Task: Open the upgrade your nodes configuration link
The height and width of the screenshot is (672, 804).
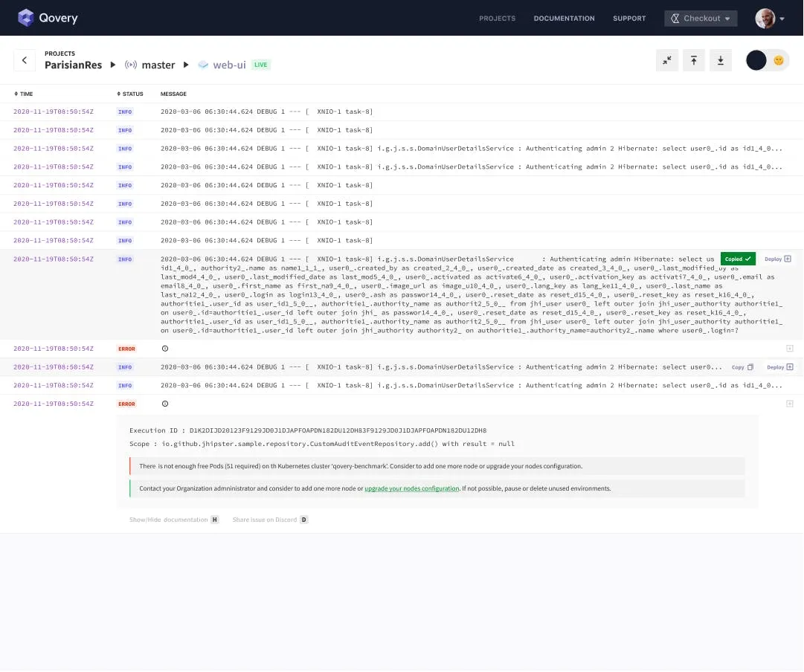Action: click(412, 489)
